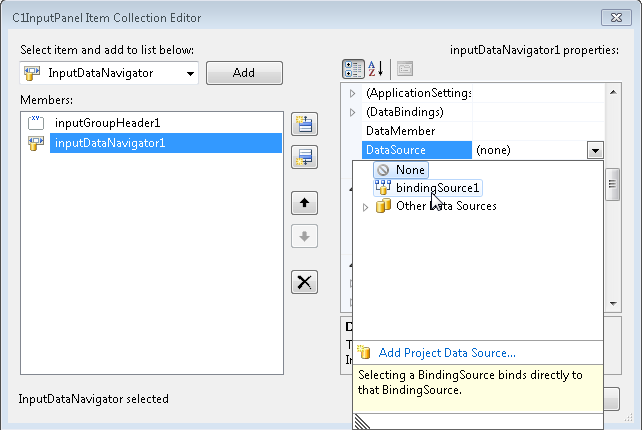Open the InputDataNavigator item type dropdown
642x430 pixels.
(x=189, y=74)
